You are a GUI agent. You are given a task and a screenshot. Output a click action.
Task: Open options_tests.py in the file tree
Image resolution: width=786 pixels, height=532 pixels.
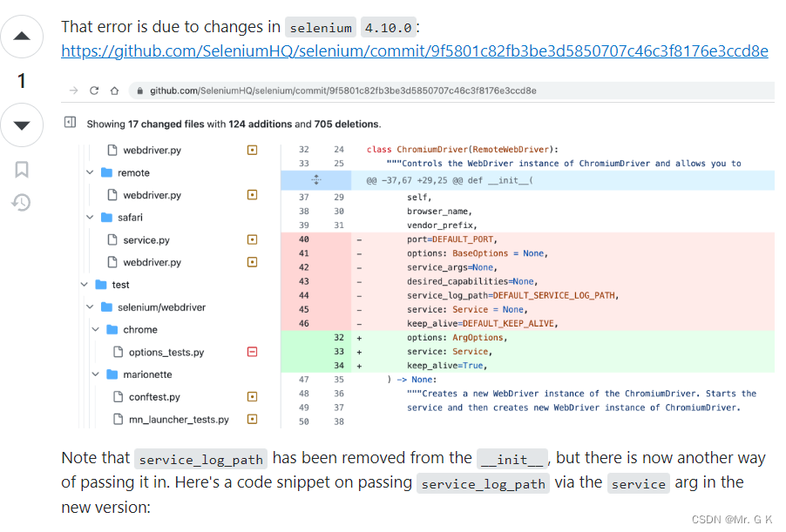(x=166, y=352)
